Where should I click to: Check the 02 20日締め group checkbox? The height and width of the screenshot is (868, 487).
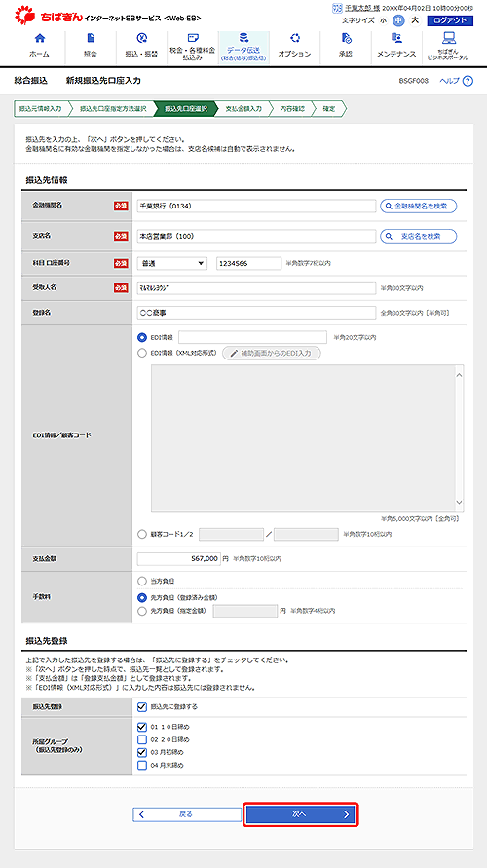click(x=141, y=739)
